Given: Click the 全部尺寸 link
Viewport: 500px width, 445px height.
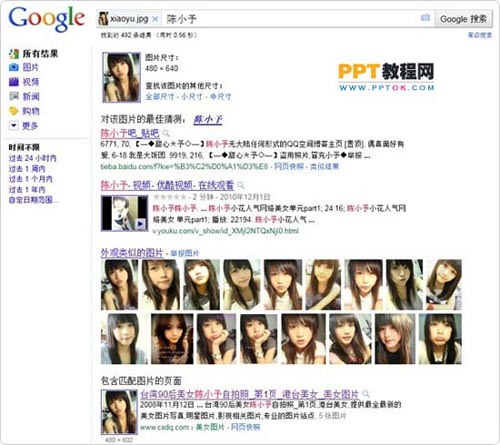Looking at the screenshot, I should tap(160, 97).
